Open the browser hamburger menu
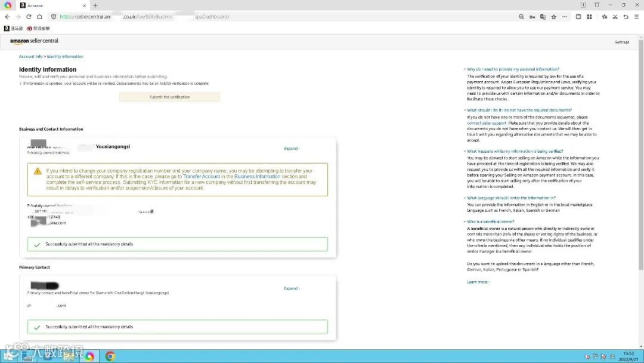 (637, 17)
